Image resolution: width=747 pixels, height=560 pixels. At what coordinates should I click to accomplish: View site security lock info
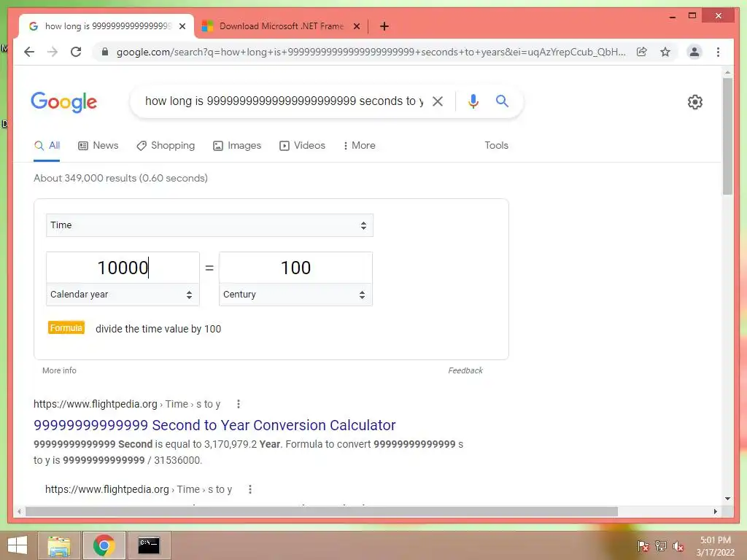tap(105, 52)
